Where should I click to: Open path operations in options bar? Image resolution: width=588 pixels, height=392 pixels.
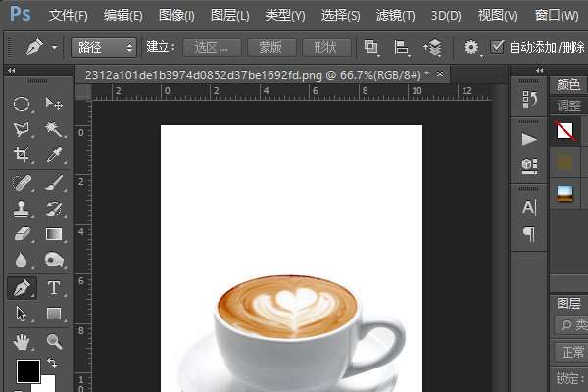coord(370,48)
